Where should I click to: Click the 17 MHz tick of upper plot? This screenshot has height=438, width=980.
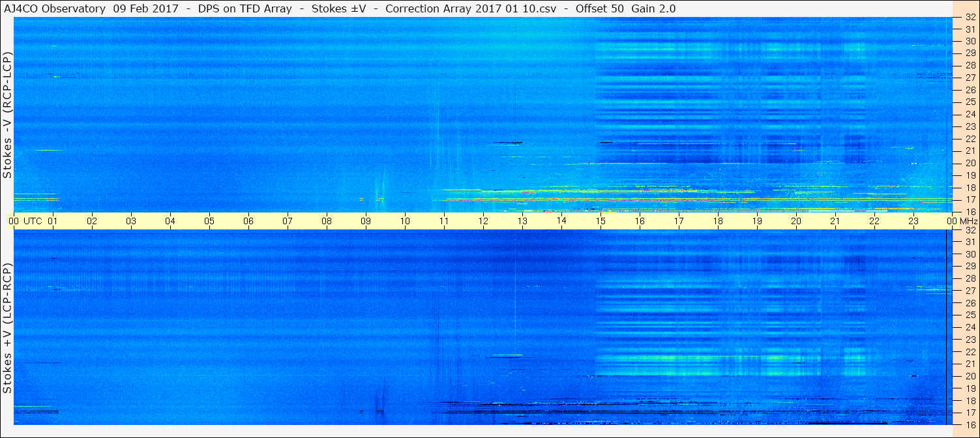point(970,199)
